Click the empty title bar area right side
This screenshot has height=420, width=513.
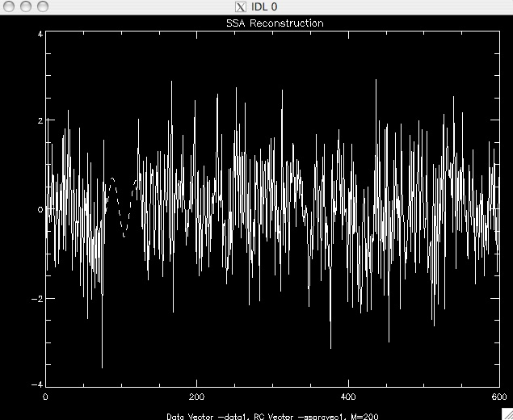point(404,6)
